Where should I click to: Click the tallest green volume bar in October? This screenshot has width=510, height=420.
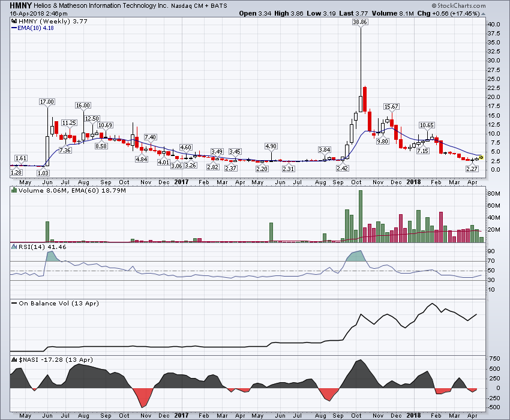(361, 216)
